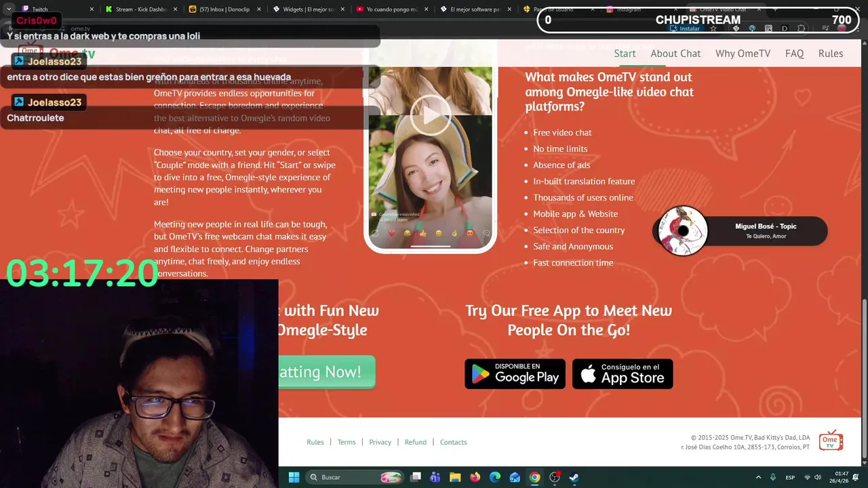This screenshot has width=868, height=488.
Task: Open the Google Play download badge
Action: pyautogui.click(x=515, y=373)
